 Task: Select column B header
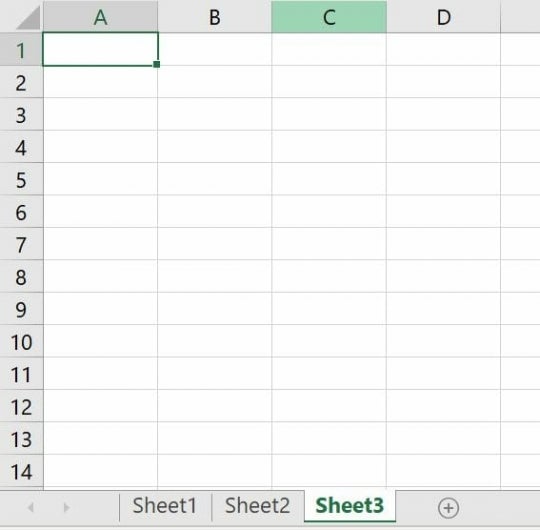tap(215, 17)
